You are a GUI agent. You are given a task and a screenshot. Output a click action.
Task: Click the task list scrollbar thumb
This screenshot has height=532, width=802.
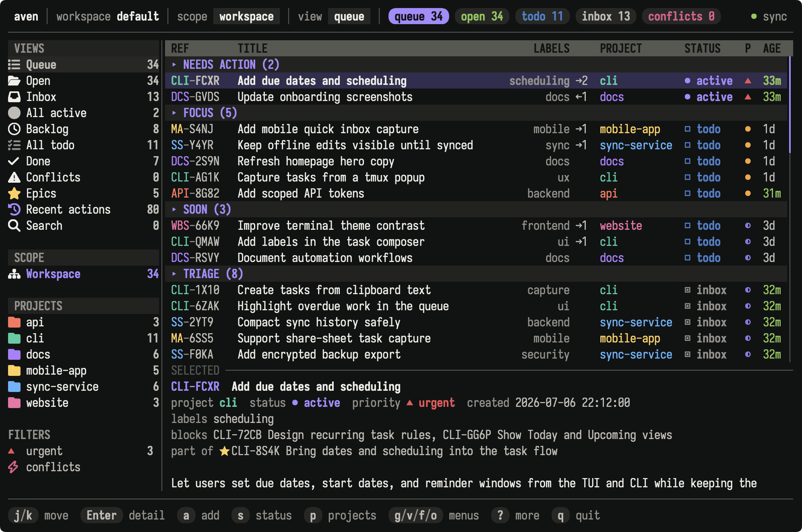tap(790, 105)
